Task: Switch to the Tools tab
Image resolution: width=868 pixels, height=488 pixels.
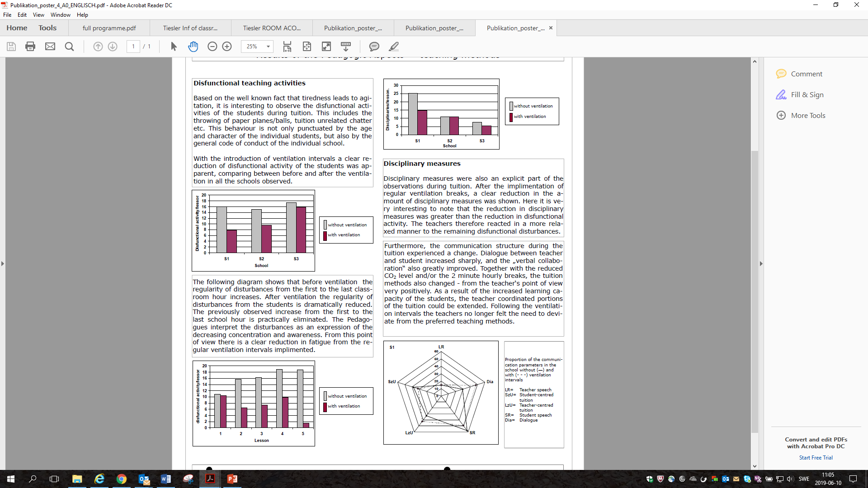Action: pyautogui.click(x=47, y=28)
